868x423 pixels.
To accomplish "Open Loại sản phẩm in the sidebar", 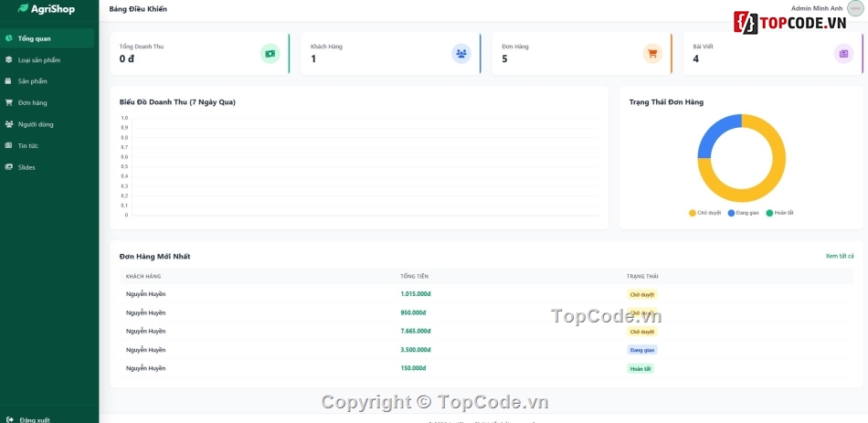I will point(48,59).
